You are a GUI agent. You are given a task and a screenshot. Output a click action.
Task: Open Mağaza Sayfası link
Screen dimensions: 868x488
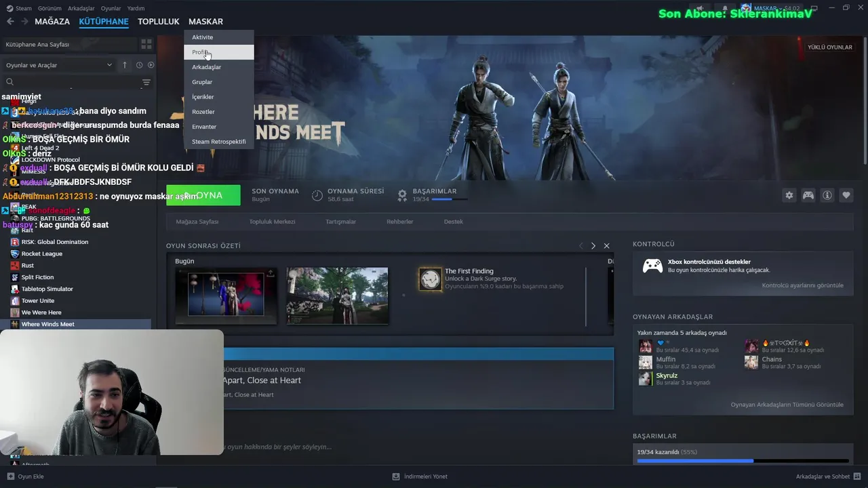pyautogui.click(x=197, y=222)
